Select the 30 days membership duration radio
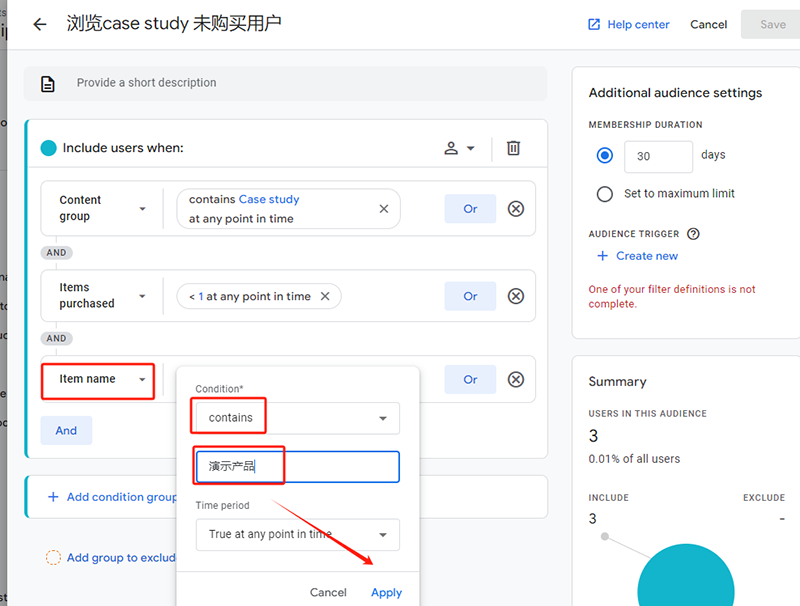 point(604,156)
